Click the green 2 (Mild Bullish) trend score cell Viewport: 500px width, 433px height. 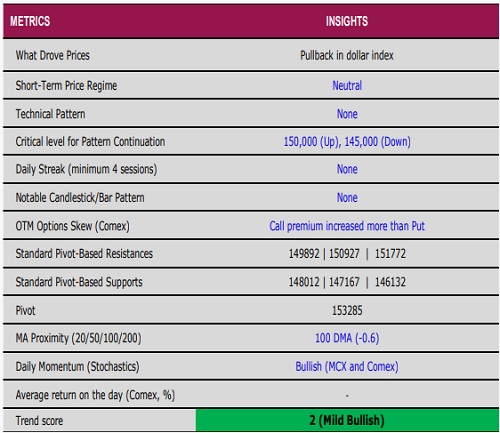(x=347, y=420)
